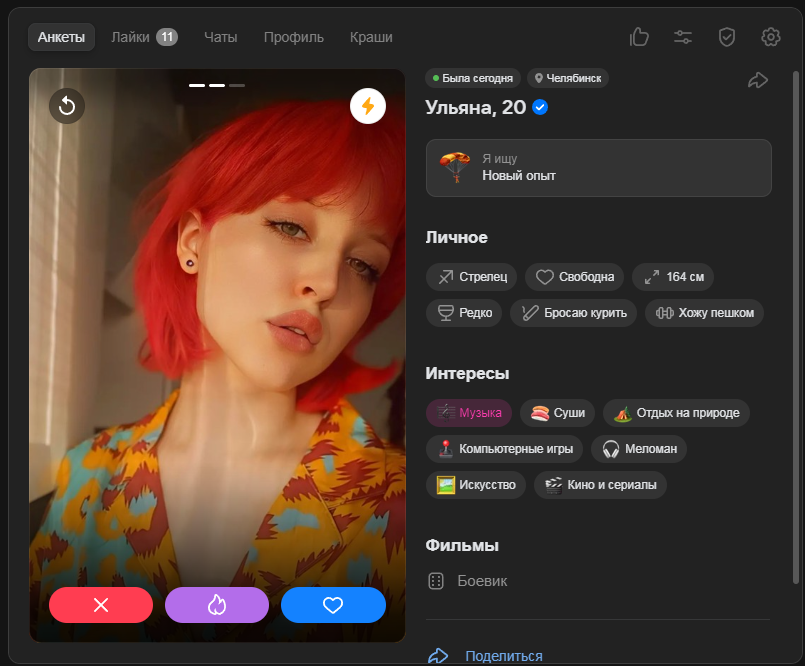Screen dimensions: 805x666
Task: Select the Стрелец zodiac chip
Action: click(471, 277)
